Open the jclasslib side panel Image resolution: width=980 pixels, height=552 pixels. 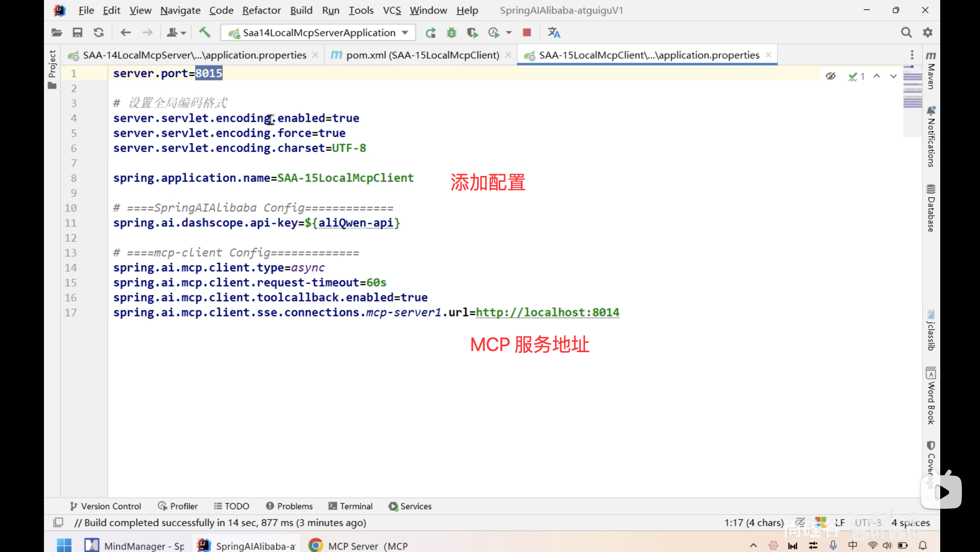pos(931,331)
